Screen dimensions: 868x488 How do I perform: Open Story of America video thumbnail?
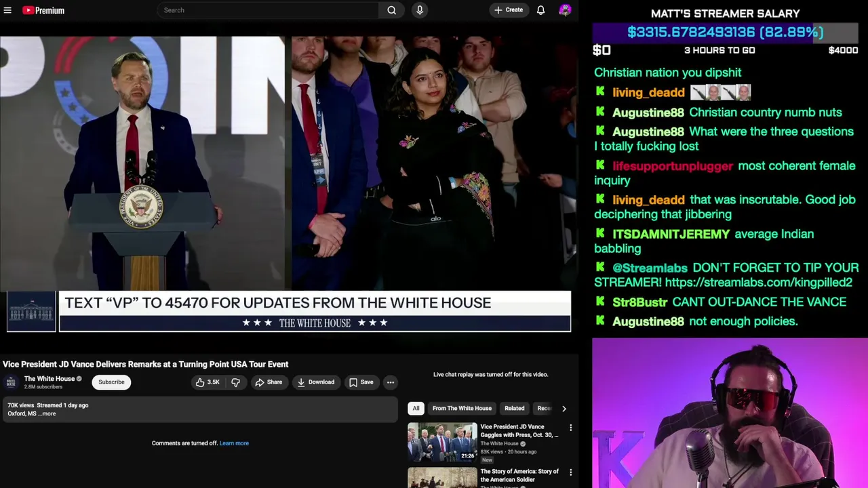442,477
